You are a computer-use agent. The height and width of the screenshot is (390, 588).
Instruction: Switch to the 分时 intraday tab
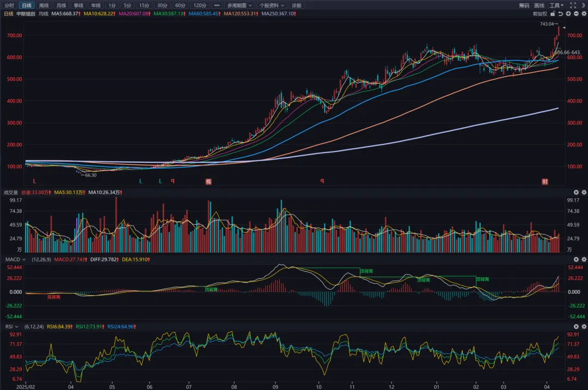pos(9,5)
